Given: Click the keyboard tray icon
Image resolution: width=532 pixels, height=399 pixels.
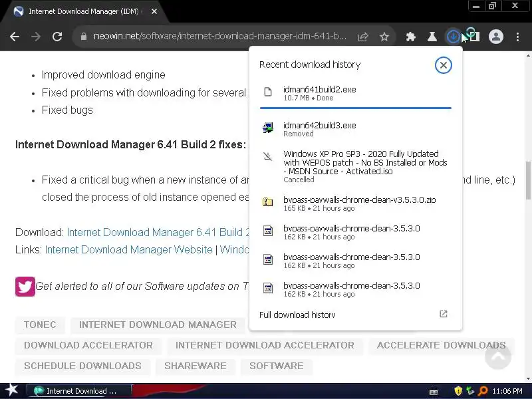Looking at the screenshot, I should [434, 392].
